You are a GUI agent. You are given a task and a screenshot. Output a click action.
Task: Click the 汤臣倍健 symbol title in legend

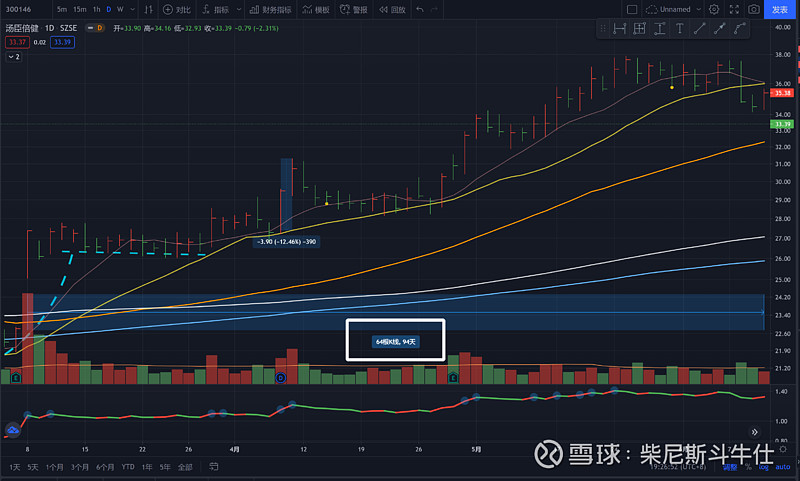22,28
